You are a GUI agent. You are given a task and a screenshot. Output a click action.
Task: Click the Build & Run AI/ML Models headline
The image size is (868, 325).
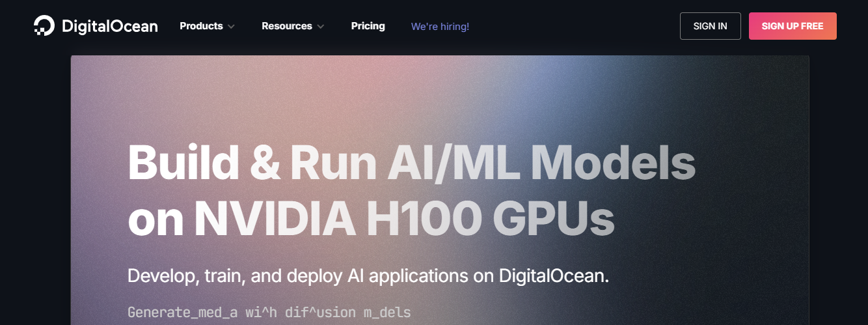412,162
